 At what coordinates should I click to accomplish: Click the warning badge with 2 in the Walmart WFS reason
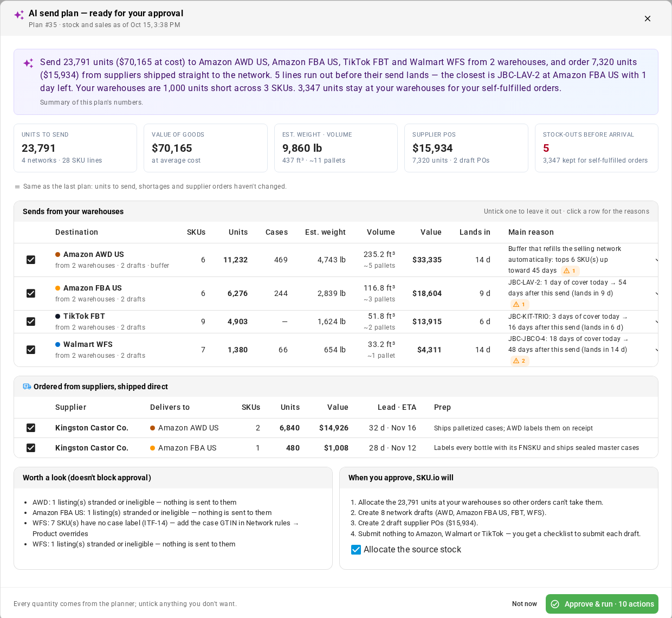point(519,361)
